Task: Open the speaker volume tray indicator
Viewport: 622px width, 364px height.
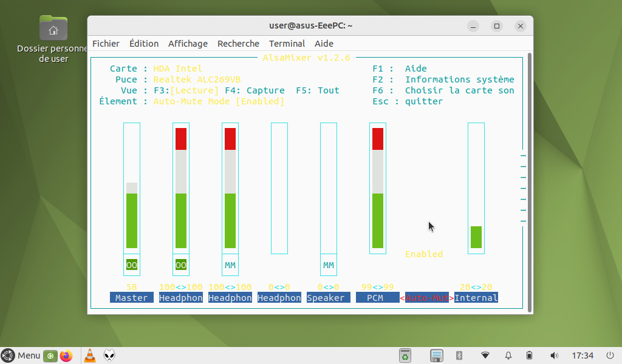Action: [555, 356]
